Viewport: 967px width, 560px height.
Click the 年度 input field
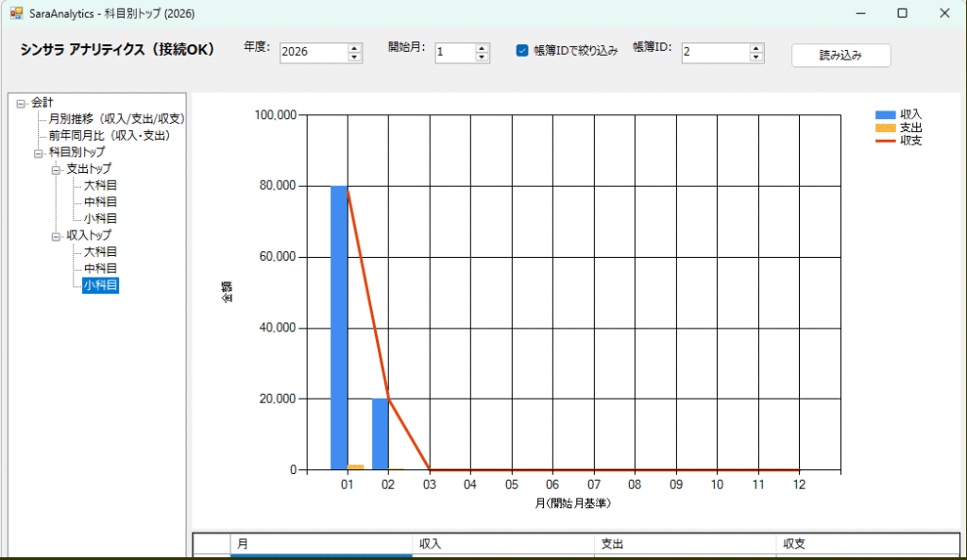point(313,53)
